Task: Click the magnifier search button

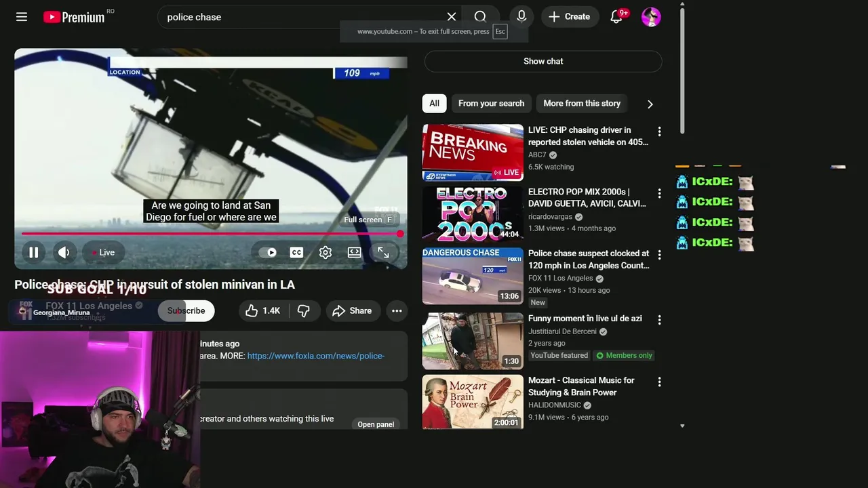Action: tap(480, 17)
